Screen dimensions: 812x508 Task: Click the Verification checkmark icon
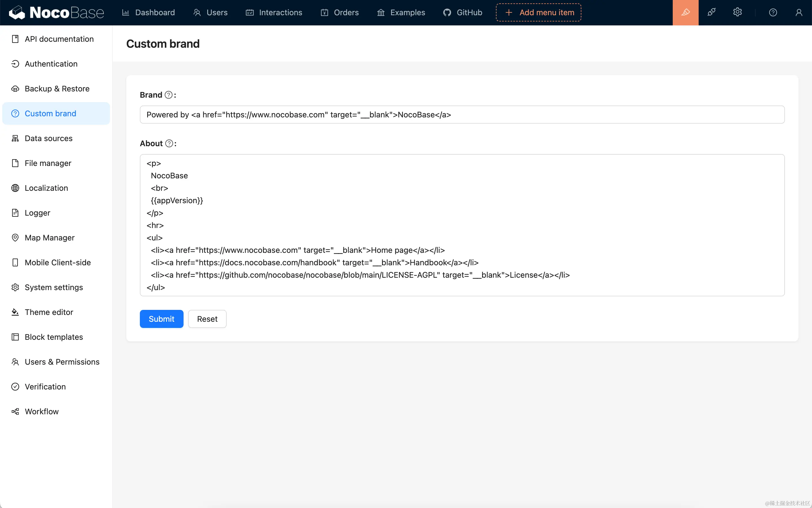tap(15, 387)
